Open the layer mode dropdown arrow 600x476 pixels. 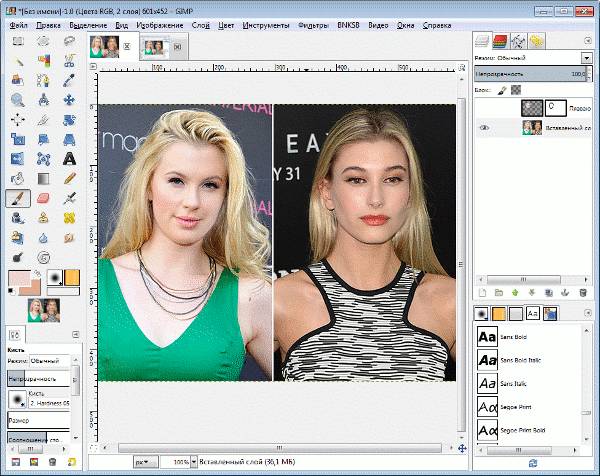[587, 58]
